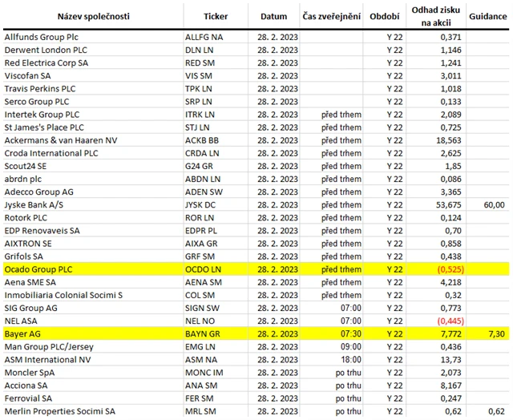513x420 pixels.
Task: Select ticker 'SIGN SW'
Action: (x=202, y=309)
